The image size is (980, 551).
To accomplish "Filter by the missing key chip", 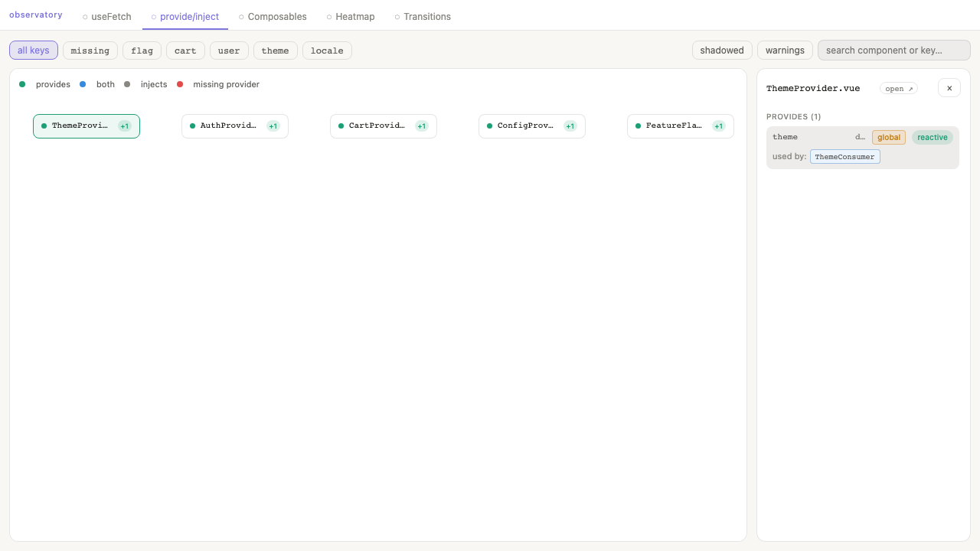I will coord(90,51).
